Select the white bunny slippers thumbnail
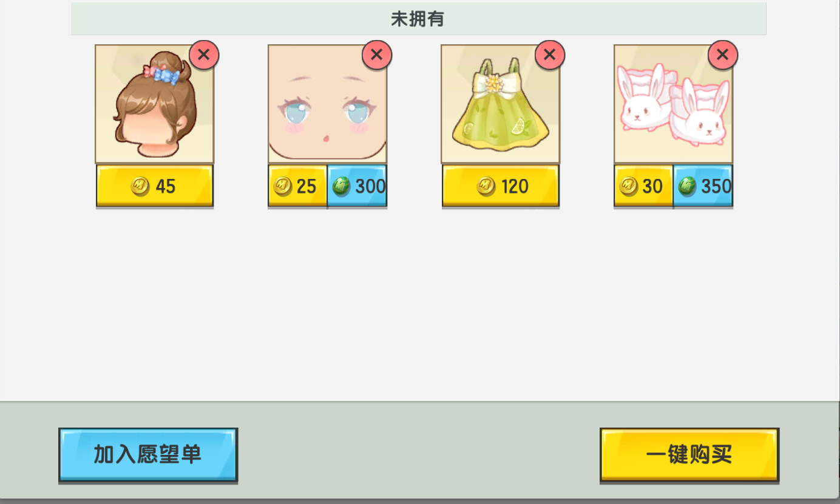This screenshot has width=840, height=504. point(674,104)
